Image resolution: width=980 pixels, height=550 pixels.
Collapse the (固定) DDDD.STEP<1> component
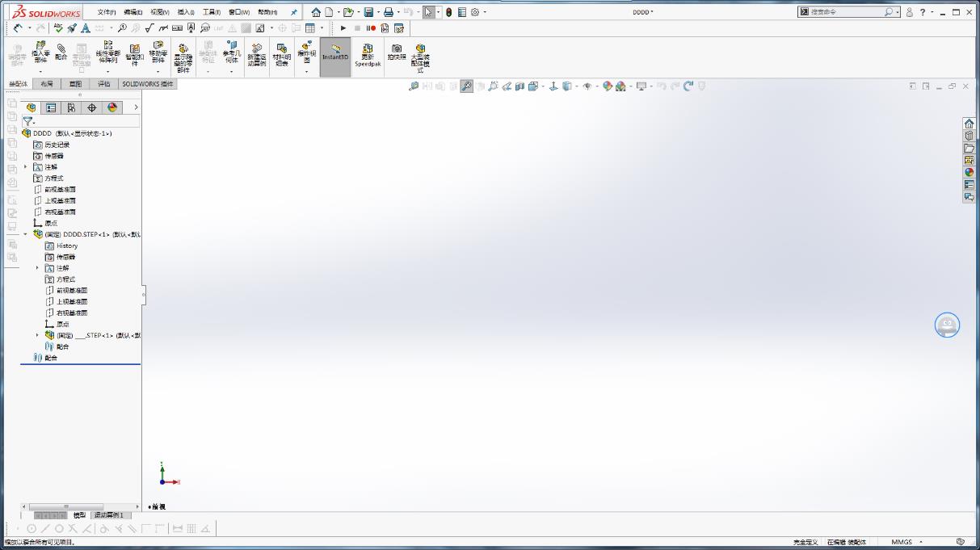pyautogui.click(x=26, y=234)
